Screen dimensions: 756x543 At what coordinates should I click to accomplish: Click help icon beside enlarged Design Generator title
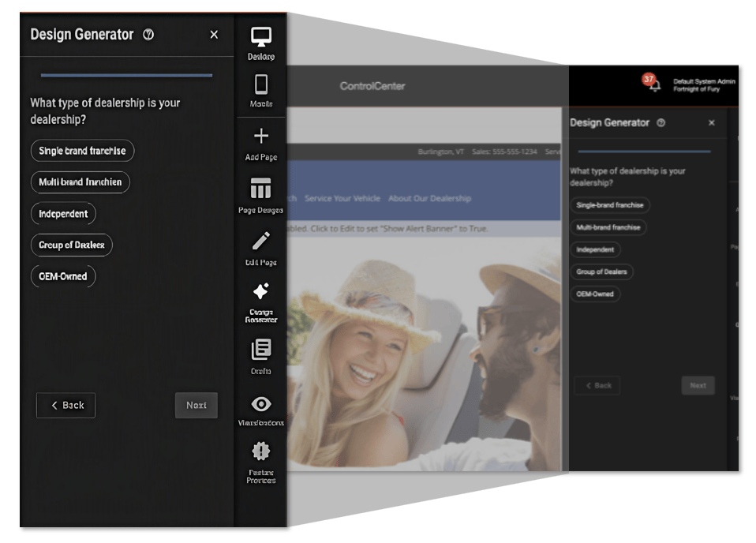148,34
